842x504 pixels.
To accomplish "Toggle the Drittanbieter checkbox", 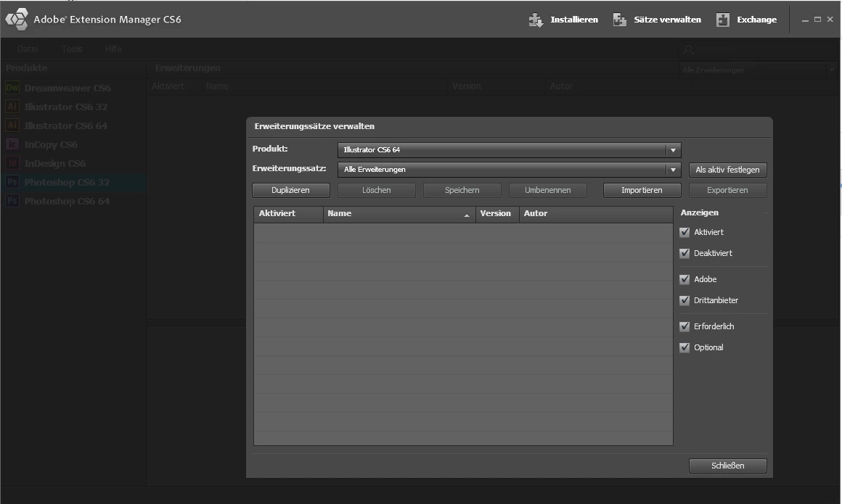I will coord(684,300).
